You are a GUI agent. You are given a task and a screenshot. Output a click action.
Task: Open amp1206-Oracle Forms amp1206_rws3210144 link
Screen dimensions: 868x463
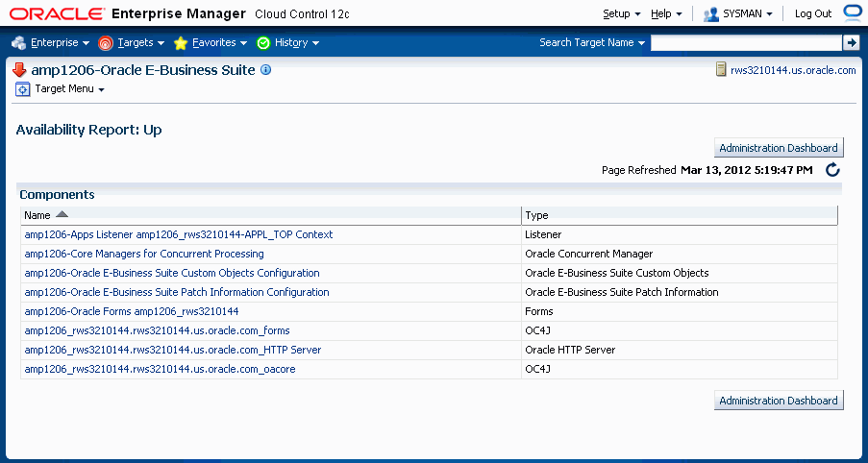(131, 311)
